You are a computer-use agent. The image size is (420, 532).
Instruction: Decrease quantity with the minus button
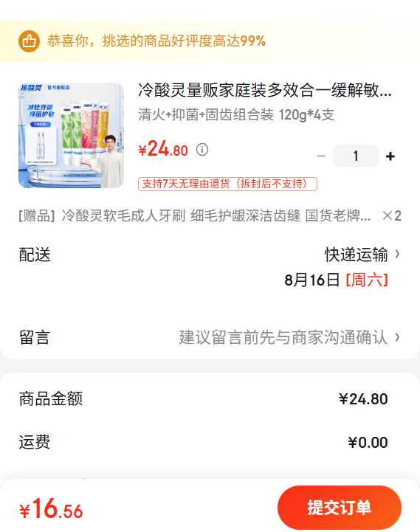(321, 156)
